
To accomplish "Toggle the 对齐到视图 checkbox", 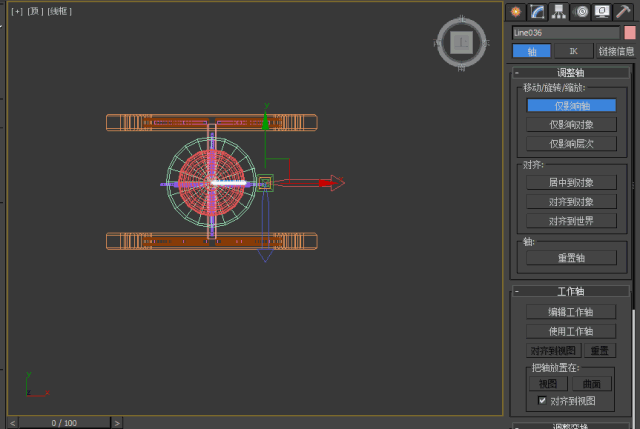I will 542,400.
